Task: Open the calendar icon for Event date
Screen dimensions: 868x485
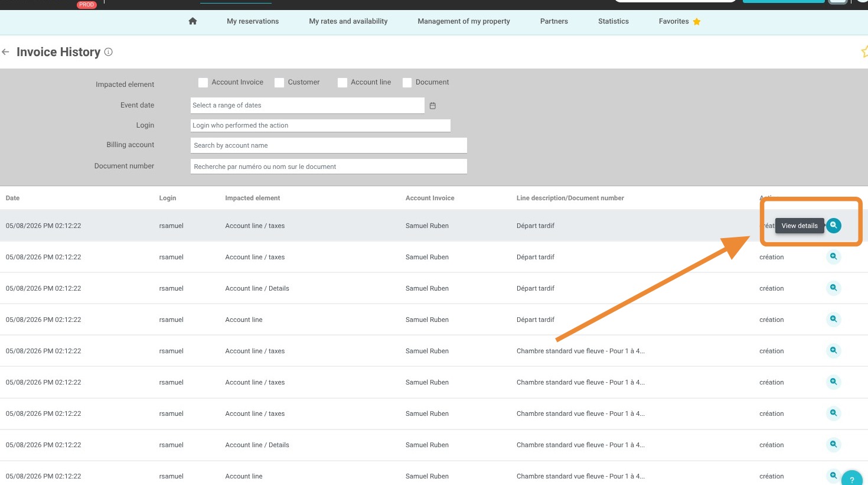Action: (x=433, y=106)
